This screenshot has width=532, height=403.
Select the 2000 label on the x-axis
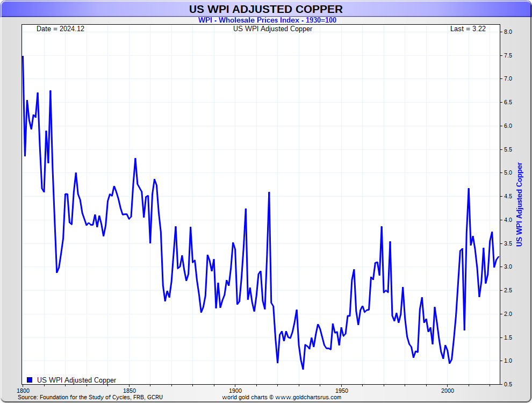coord(447,390)
